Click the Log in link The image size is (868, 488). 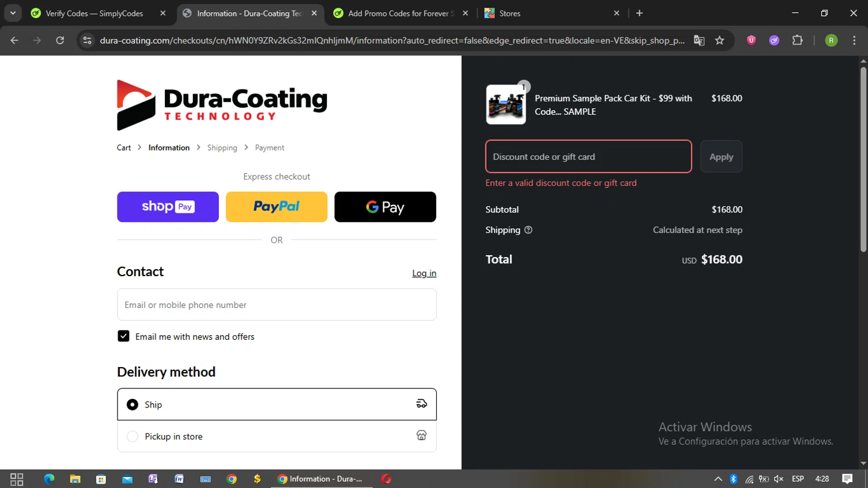[424, 273]
